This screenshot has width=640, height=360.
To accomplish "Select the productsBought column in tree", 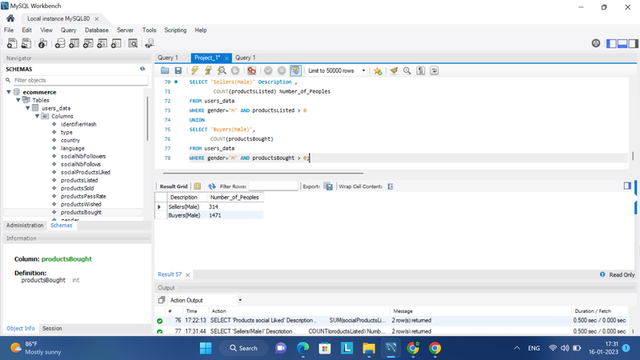I will point(81,212).
